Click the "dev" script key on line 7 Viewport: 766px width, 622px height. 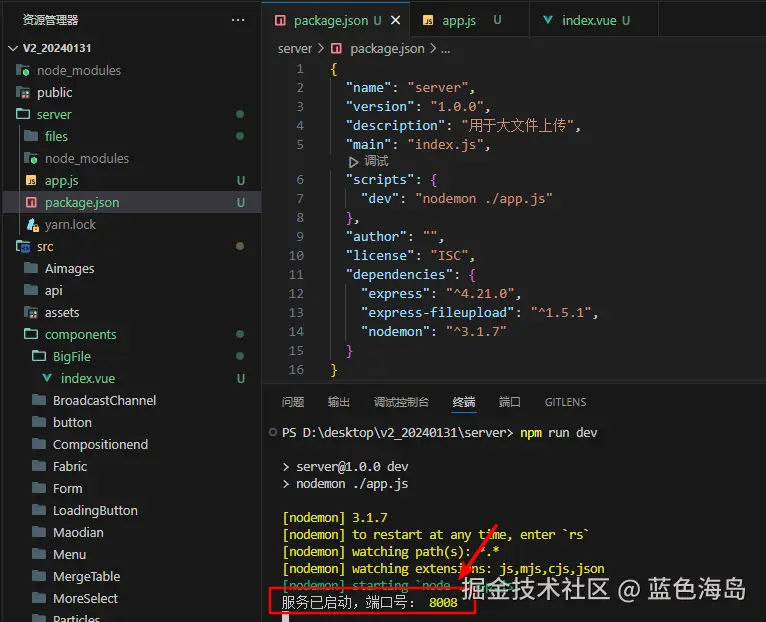pyautogui.click(x=380, y=199)
